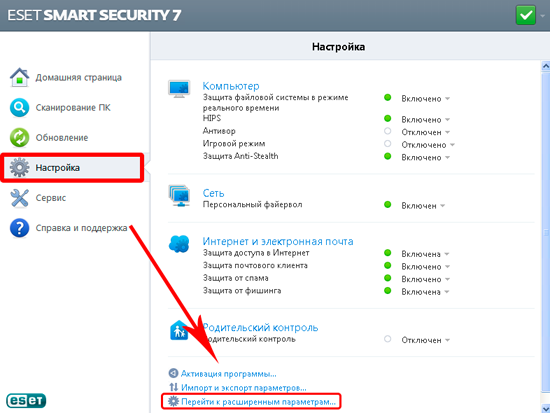Screen dimensions: 550x413
Task: Click the Импорт и экспорт параметров link
Action: [243, 388]
